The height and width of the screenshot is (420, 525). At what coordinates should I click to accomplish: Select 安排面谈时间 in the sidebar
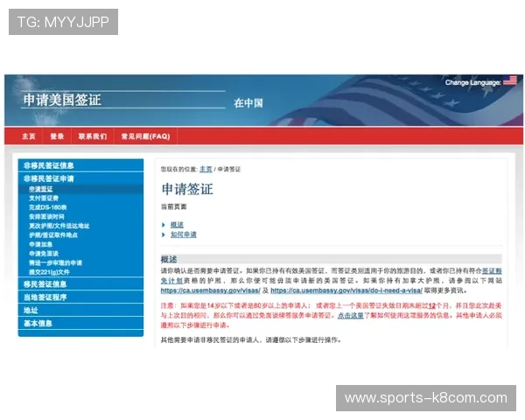pos(46,217)
